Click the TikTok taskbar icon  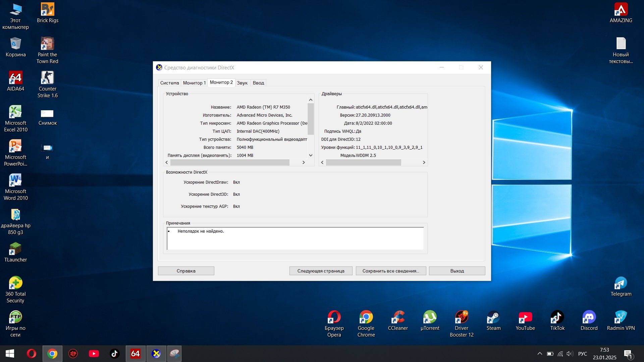pos(115,354)
